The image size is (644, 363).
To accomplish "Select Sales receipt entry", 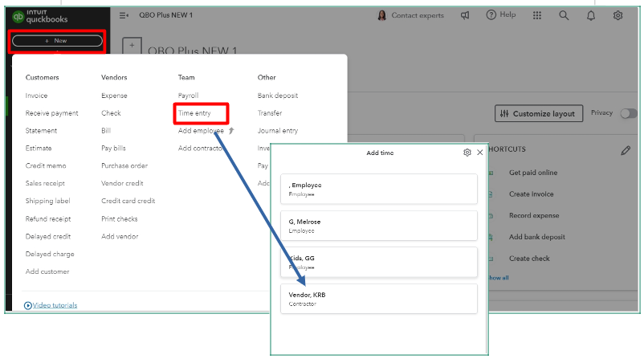I will pos(45,184).
